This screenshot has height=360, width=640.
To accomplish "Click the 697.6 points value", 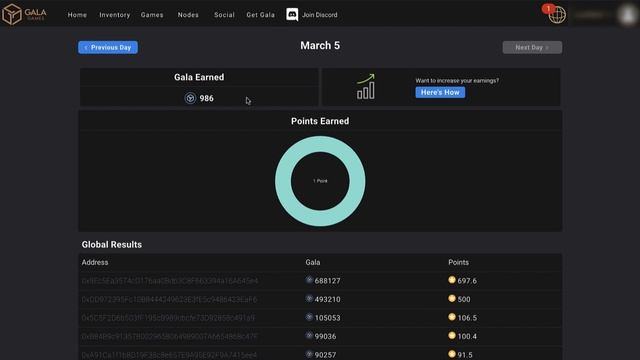I will (467, 281).
